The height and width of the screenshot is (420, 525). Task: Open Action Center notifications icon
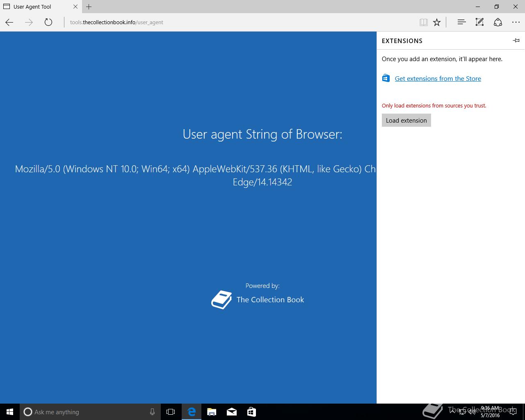pyautogui.click(x=513, y=412)
